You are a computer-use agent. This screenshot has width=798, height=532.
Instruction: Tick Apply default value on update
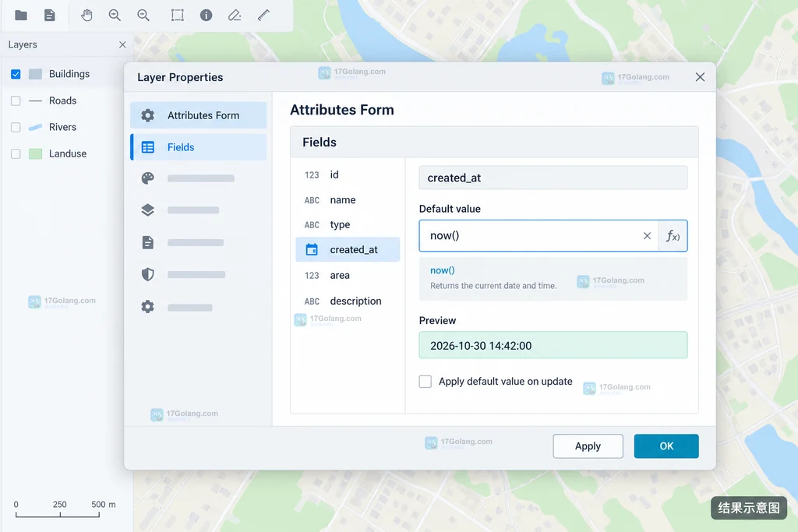pos(425,382)
